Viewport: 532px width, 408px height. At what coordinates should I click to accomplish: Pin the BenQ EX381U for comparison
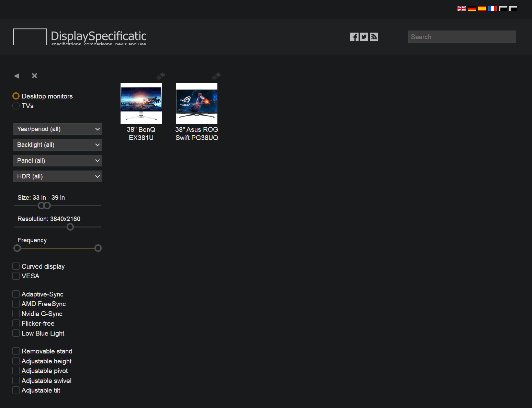pyautogui.click(x=160, y=75)
